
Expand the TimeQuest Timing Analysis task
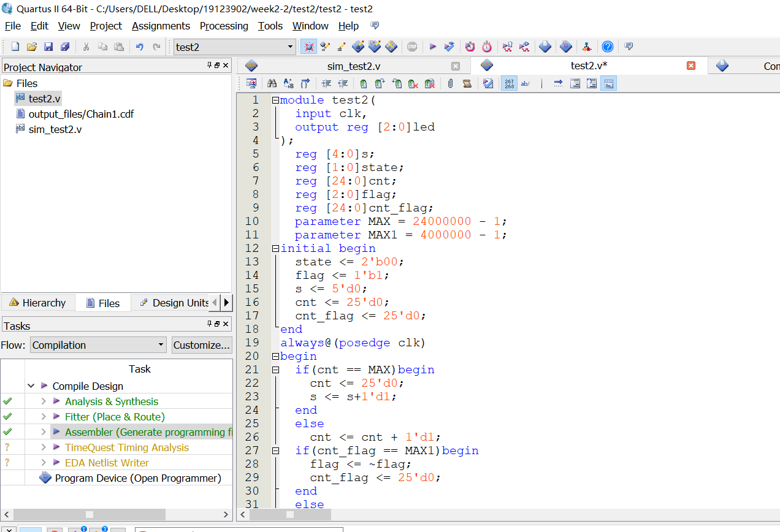[44, 447]
